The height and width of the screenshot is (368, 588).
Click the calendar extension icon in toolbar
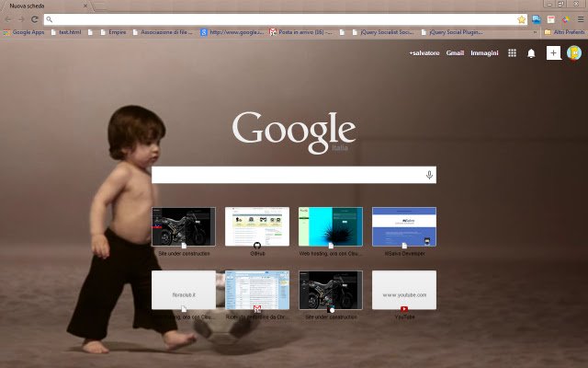(551, 19)
